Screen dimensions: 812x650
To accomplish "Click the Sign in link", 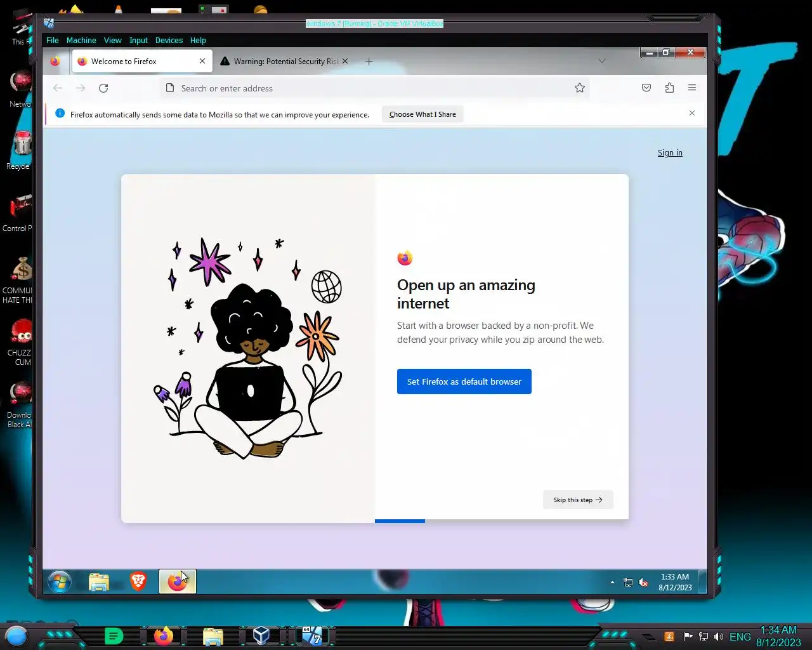I will pyautogui.click(x=670, y=153).
